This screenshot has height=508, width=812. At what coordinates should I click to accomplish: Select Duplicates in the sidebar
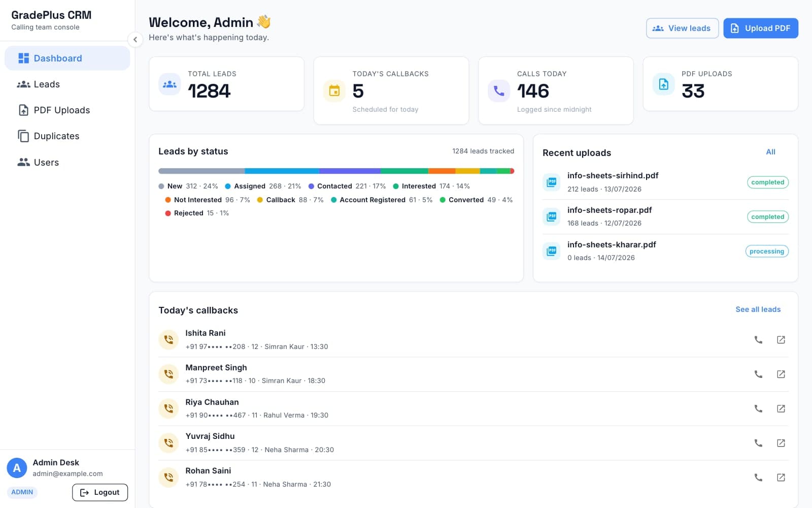pyautogui.click(x=67, y=136)
